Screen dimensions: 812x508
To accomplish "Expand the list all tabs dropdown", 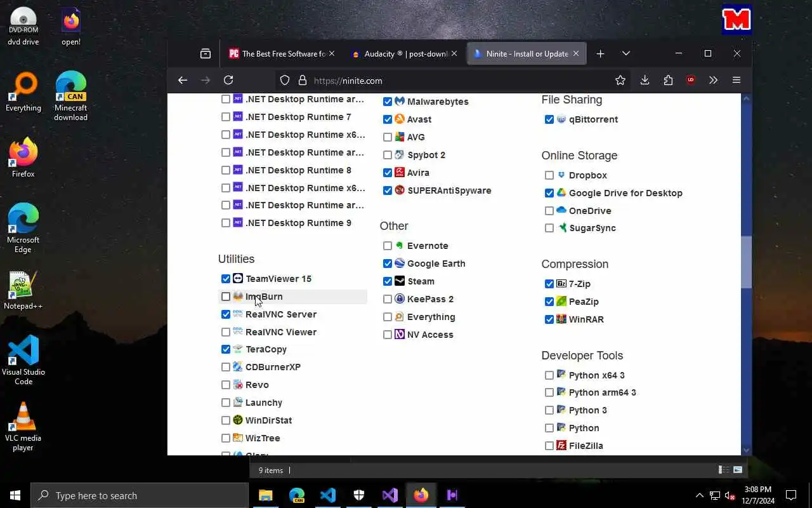I will (x=626, y=54).
